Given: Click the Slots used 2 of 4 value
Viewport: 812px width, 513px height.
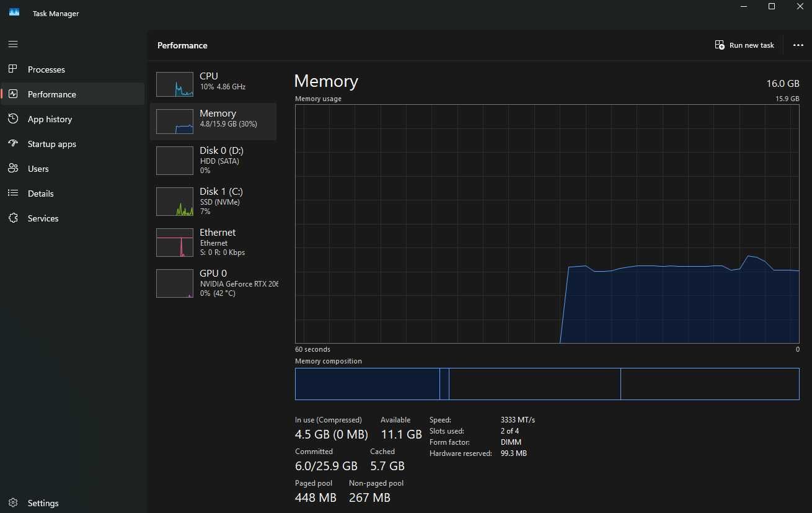Looking at the screenshot, I should click(x=510, y=431).
